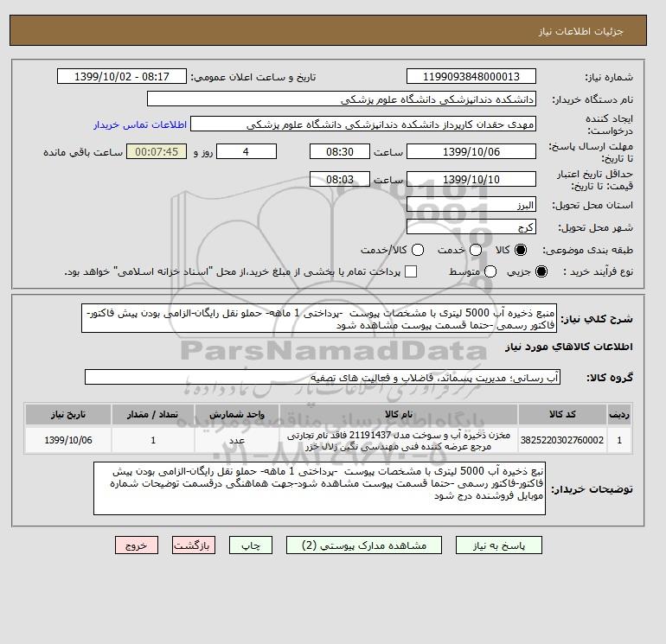Click the announcement date field 1399/10/02 - 08:17
Image resolution: width=666 pixels, height=644 pixels.
(x=122, y=76)
